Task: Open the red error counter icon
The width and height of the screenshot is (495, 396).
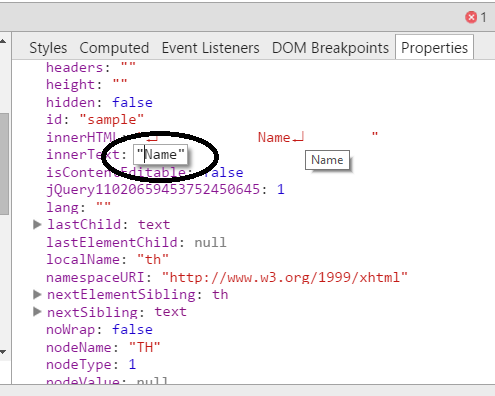Action: coord(471,17)
